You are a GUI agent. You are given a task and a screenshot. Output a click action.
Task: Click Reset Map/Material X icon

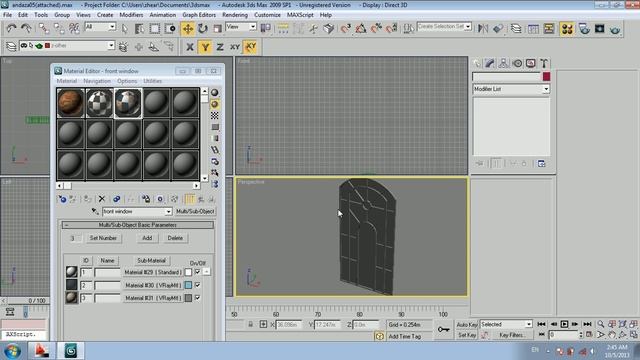[x=102, y=199]
